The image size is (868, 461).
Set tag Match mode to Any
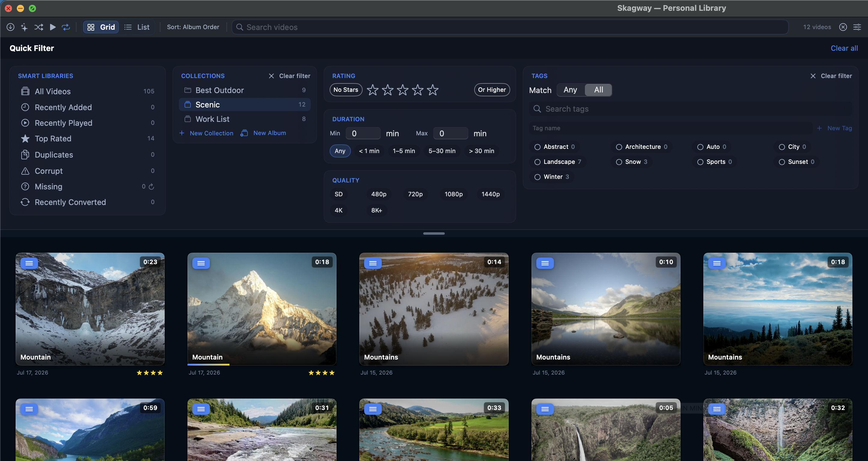pyautogui.click(x=570, y=90)
